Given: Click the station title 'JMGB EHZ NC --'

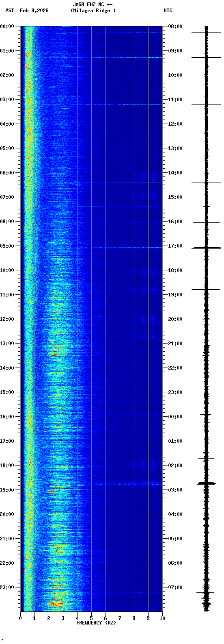Looking at the screenshot, I should point(93,4).
